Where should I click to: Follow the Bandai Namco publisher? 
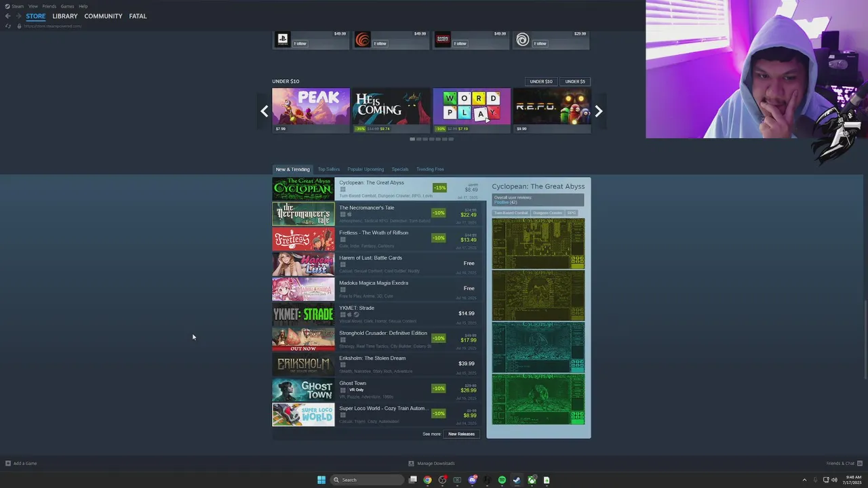point(460,43)
